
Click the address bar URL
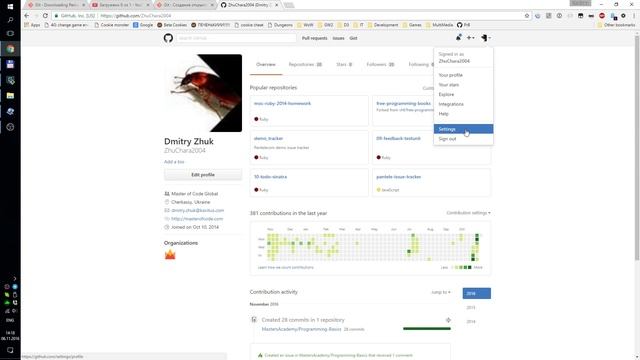pos(136,16)
